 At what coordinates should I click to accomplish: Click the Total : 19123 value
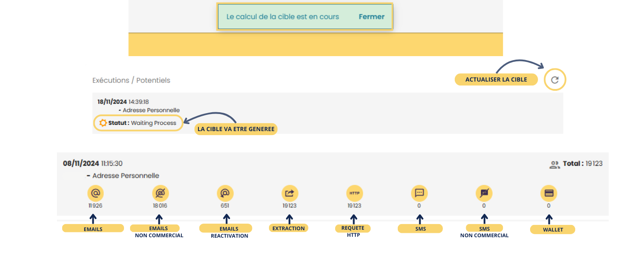[x=583, y=164]
